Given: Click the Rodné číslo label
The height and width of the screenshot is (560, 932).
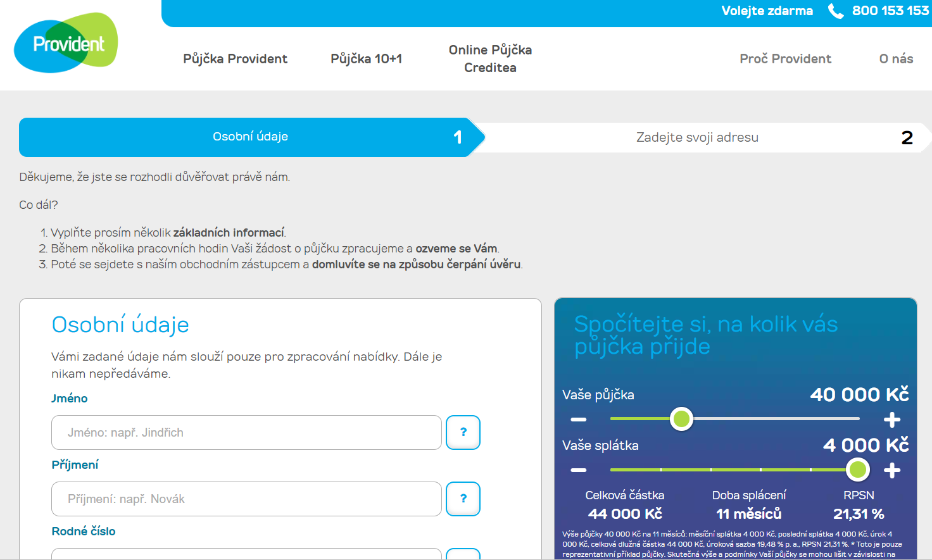Looking at the screenshot, I should pos(84,531).
